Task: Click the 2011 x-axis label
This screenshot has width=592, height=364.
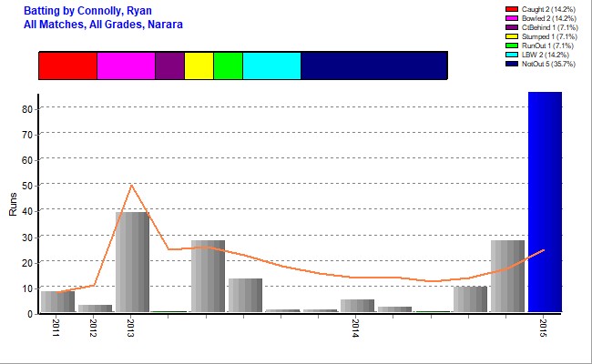Action: point(56,328)
